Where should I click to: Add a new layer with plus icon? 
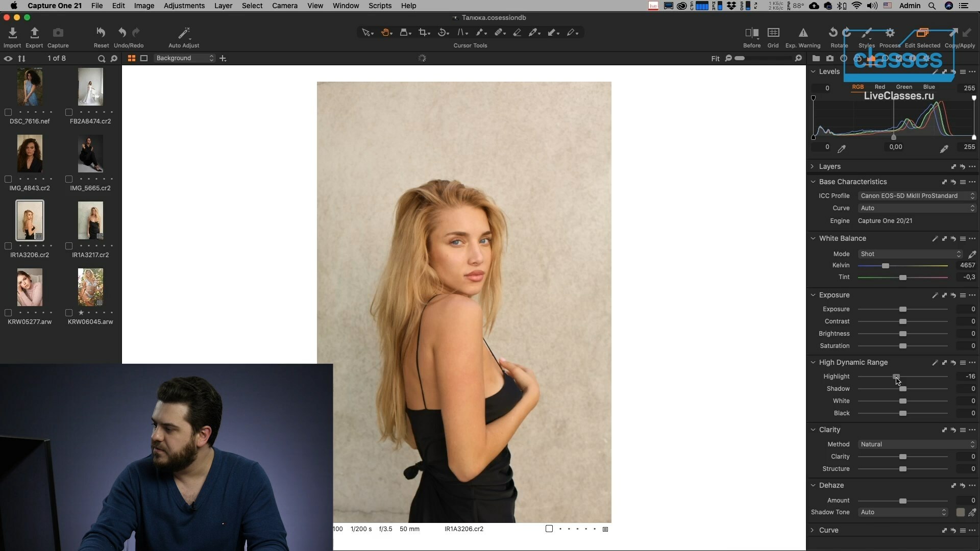tap(223, 58)
